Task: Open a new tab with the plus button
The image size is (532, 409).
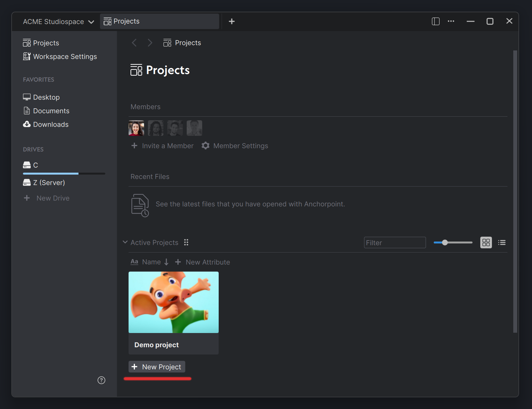Action: [232, 21]
